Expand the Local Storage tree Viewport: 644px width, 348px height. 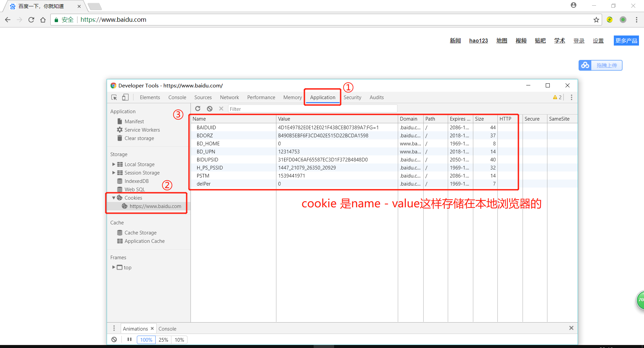(x=114, y=164)
